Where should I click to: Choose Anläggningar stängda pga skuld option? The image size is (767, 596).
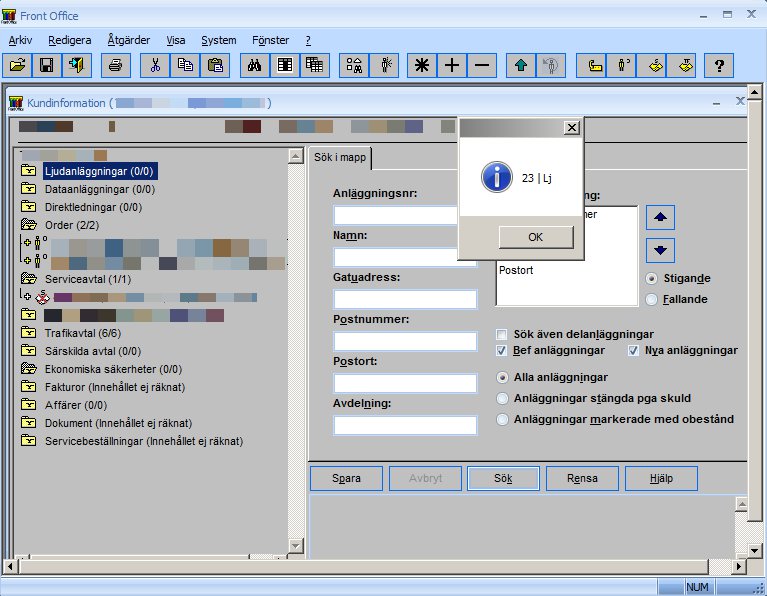(x=503, y=398)
